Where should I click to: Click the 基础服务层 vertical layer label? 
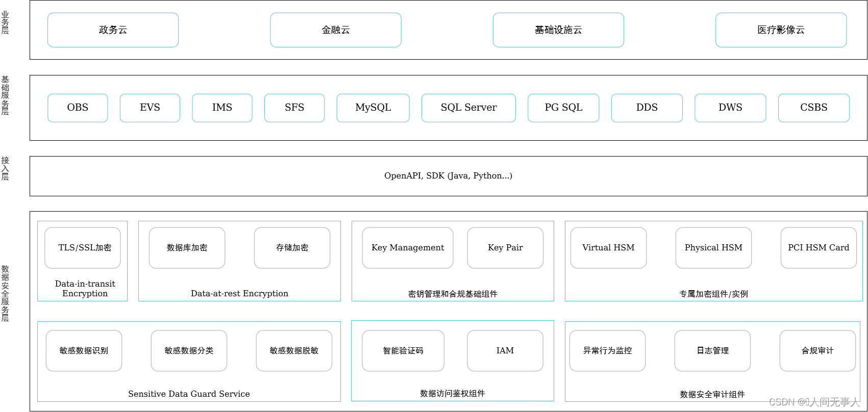click(5, 95)
